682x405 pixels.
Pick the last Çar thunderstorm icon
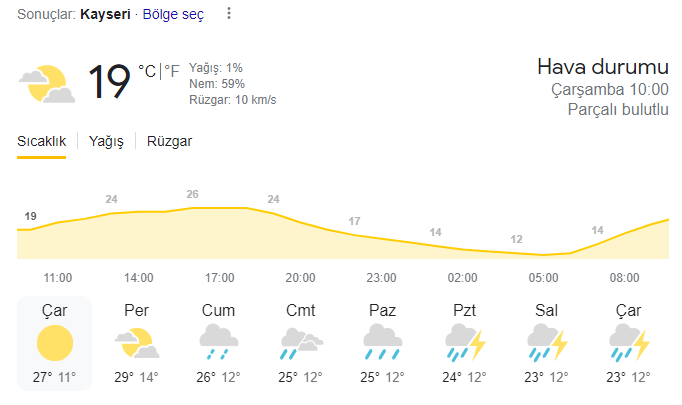tap(629, 343)
